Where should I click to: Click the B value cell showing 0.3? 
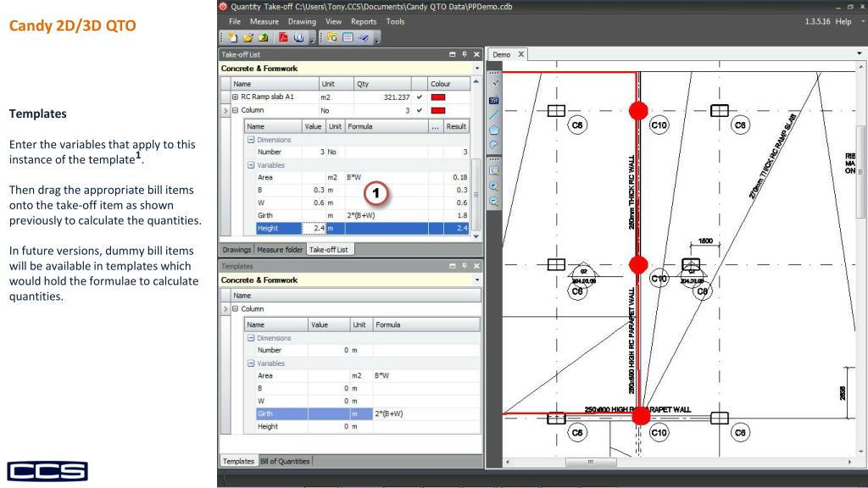click(314, 190)
